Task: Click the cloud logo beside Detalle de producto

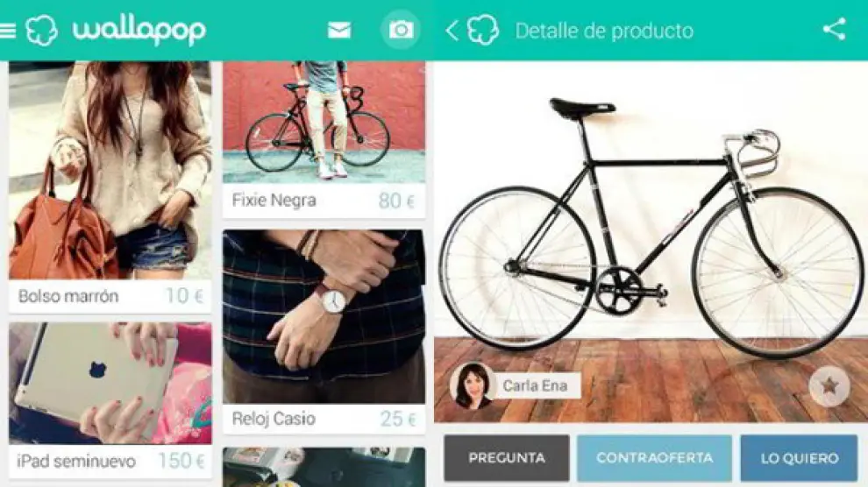Action: pos(483,30)
